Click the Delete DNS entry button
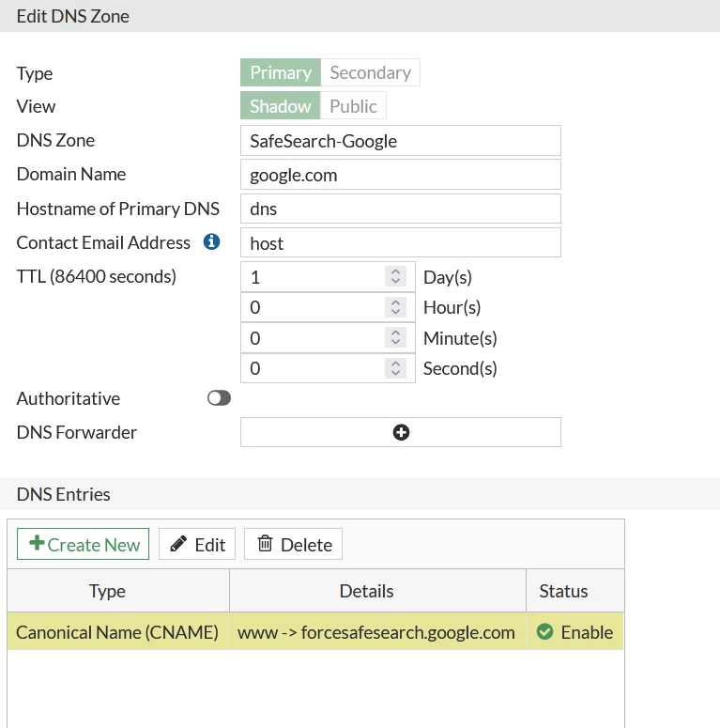The width and height of the screenshot is (720, 728). [x=293, y=544]
